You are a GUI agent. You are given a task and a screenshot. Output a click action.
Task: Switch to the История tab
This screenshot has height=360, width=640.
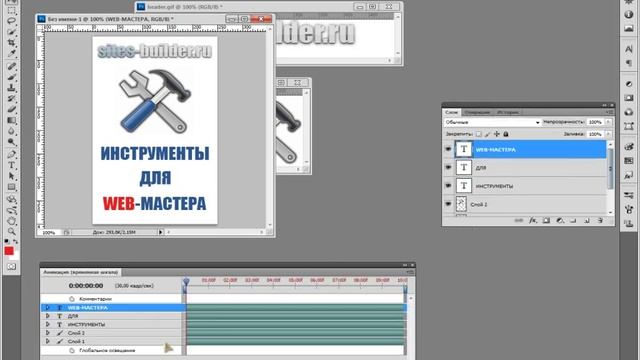(507, 112)
